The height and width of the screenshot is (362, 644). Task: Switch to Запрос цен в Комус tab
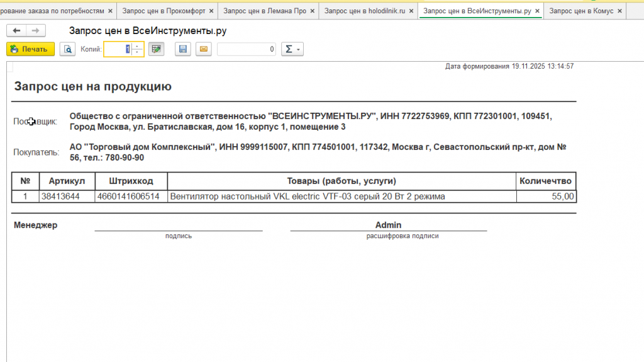(x=581, y=11)
